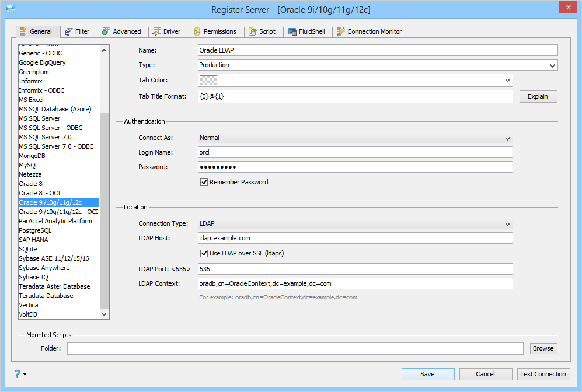Click the Connection Monitor tab icon

pyautogui.click(x=341, y=32)
